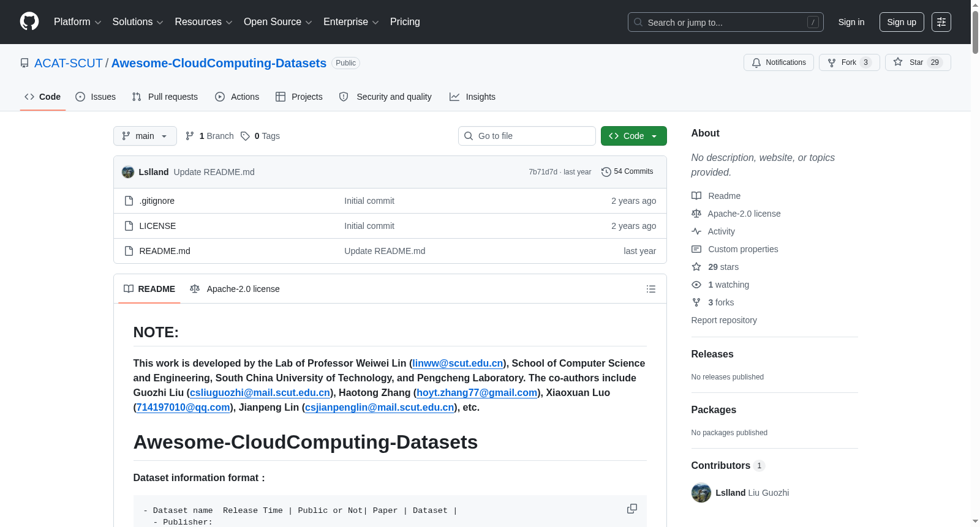Switch to the Actions tab
Image resolution: width=980 pixels, height=527 pixels.
[x=237, y=97]
